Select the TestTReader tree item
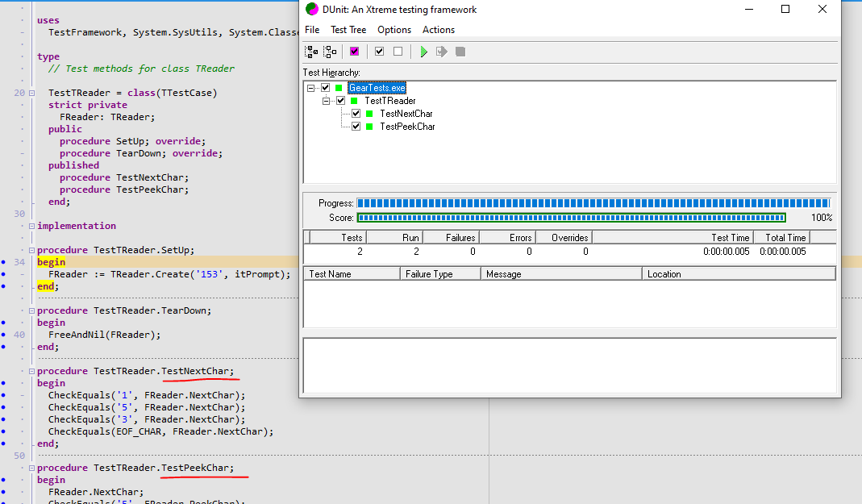Image resolution: width=862 pixels, height=504 pixels. click(390, 101)
